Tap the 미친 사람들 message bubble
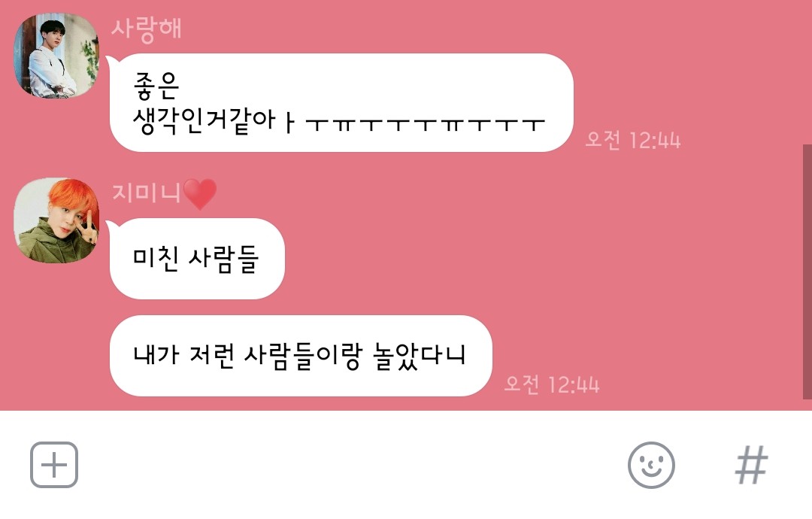 pyautogui.click(x=197, y=259)
